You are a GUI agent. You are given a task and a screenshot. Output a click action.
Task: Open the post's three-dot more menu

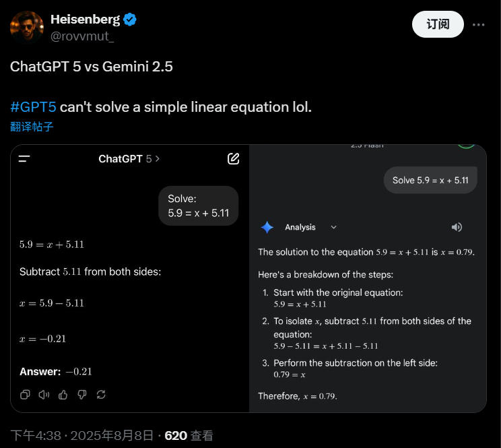click(479, 24)
